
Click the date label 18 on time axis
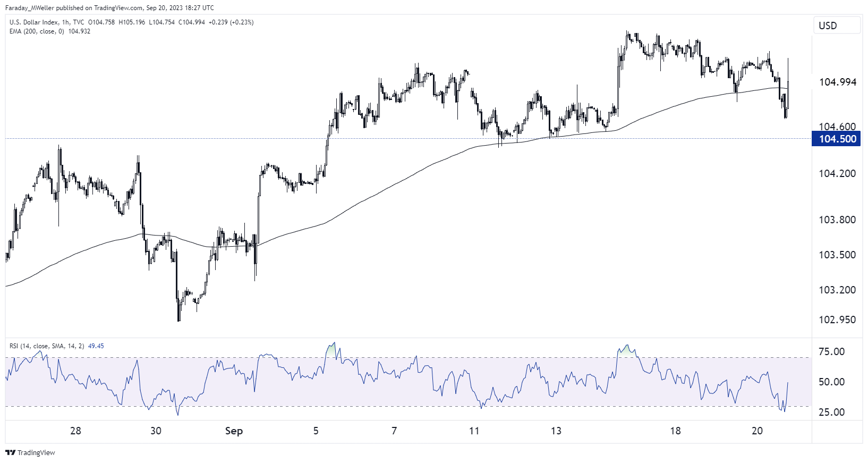tap(675, 431)
